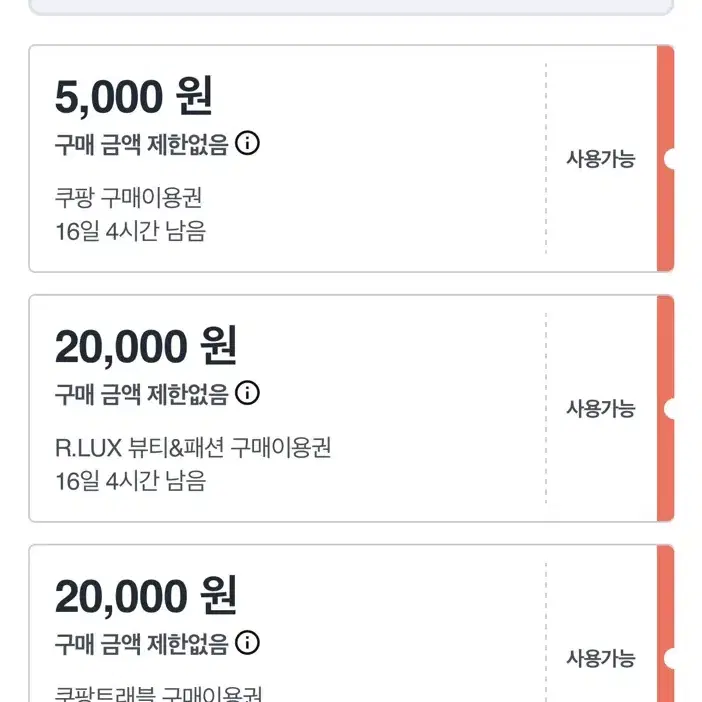
Task: Tap 구매 금액 제한없음 on 쿠팡트래블 coupon
Action: point(141,643)
